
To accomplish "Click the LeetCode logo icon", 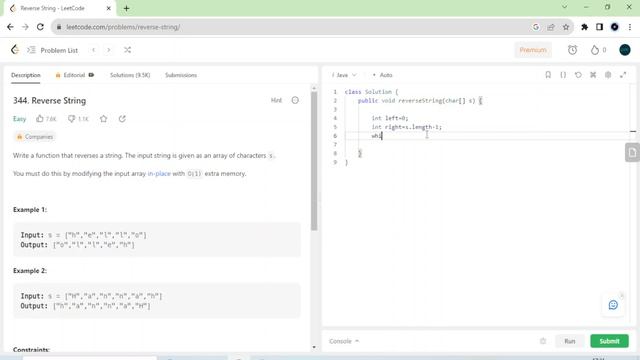I will click(x=15, y=50).
